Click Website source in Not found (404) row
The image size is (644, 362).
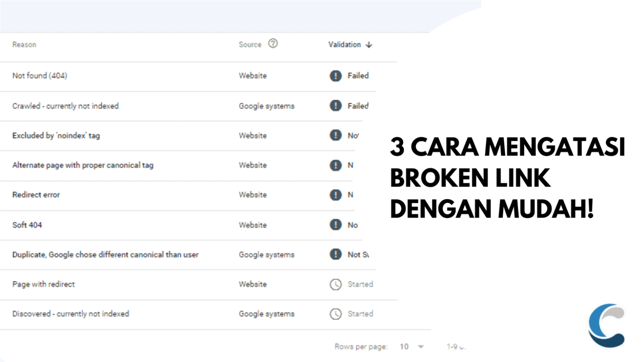tap(252, 76)
